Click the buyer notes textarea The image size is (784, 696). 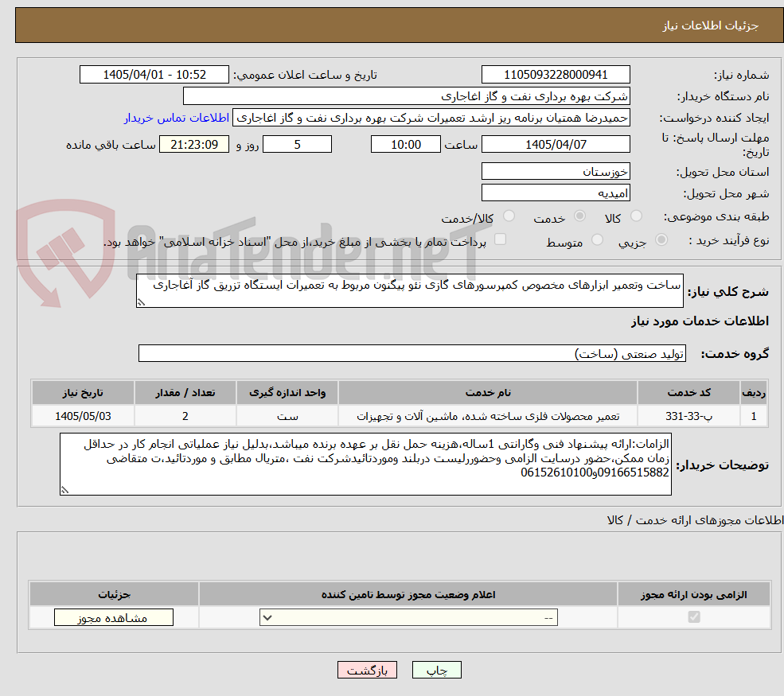click(365, 465)
